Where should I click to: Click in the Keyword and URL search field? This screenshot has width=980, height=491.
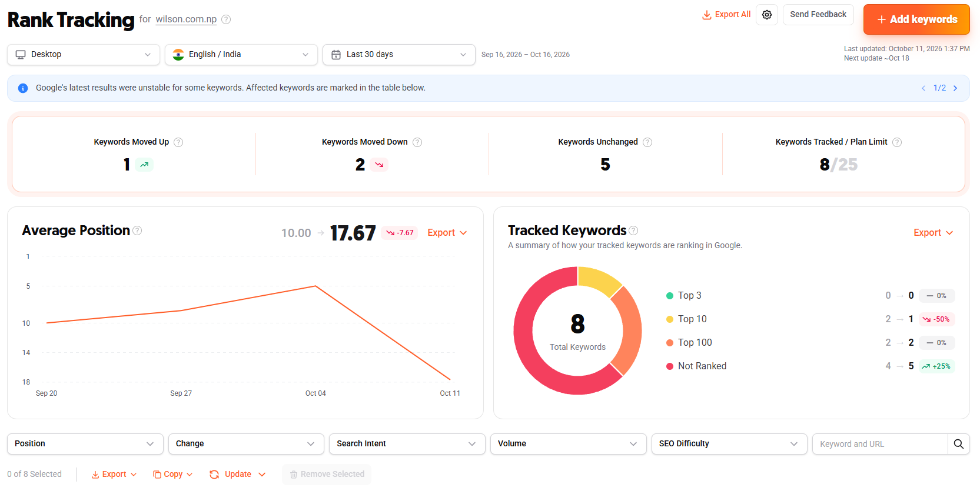(x=880, y=444)
